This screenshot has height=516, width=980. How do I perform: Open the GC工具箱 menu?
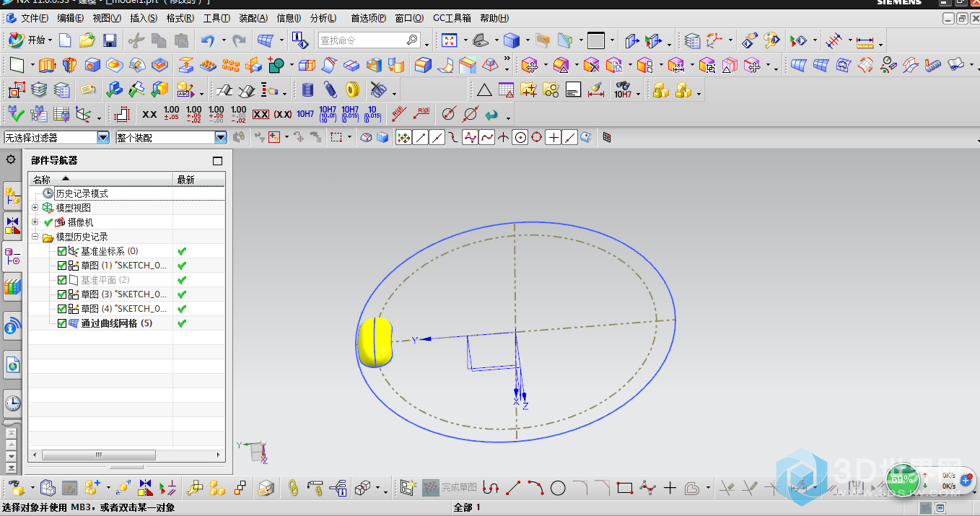(x=452, y=18)
